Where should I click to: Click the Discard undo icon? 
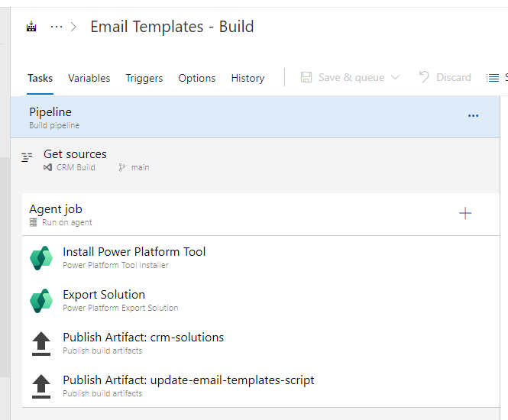424,77
